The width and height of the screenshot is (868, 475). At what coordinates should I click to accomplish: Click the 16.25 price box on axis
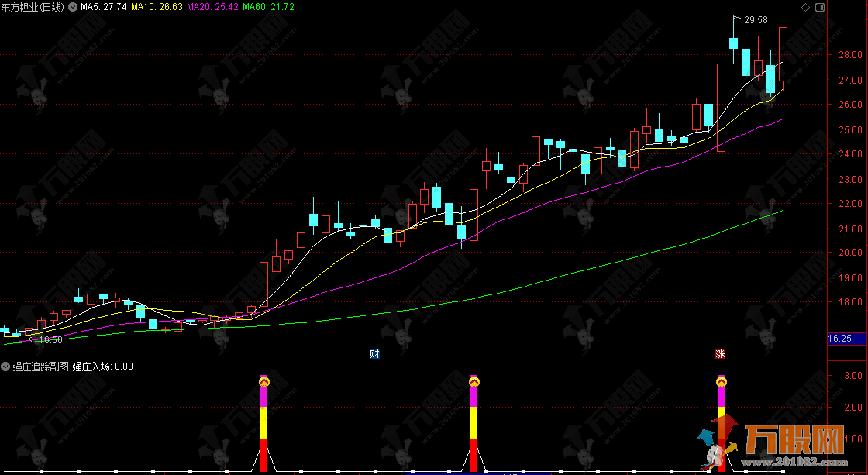coord(840,339)
